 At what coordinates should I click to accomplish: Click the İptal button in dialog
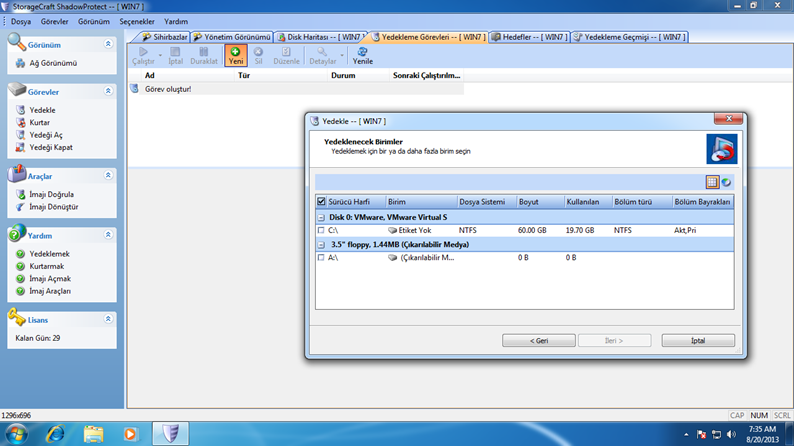click(x=698, y=341)
